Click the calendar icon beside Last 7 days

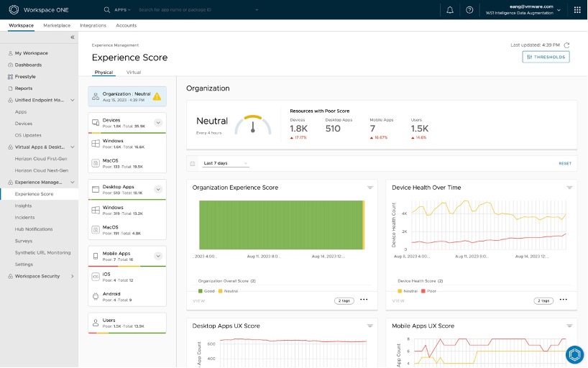click(x=192, y=163)
